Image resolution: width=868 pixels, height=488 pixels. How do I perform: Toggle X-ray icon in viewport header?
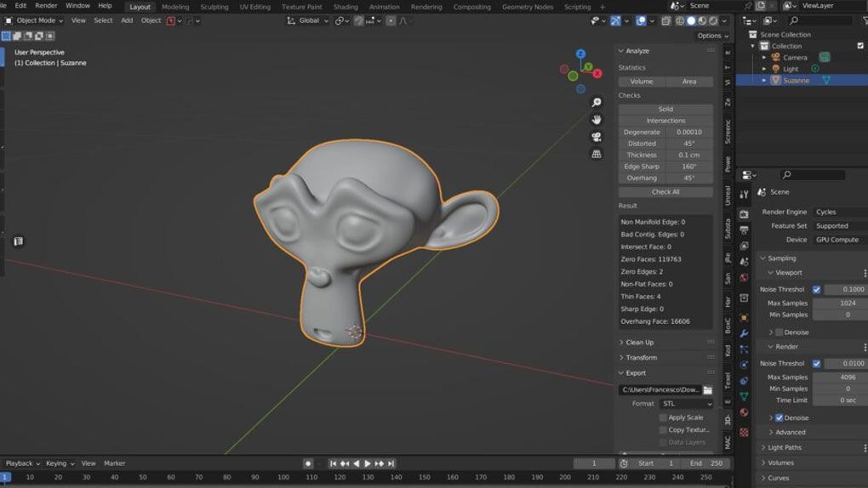click(666, 21)
